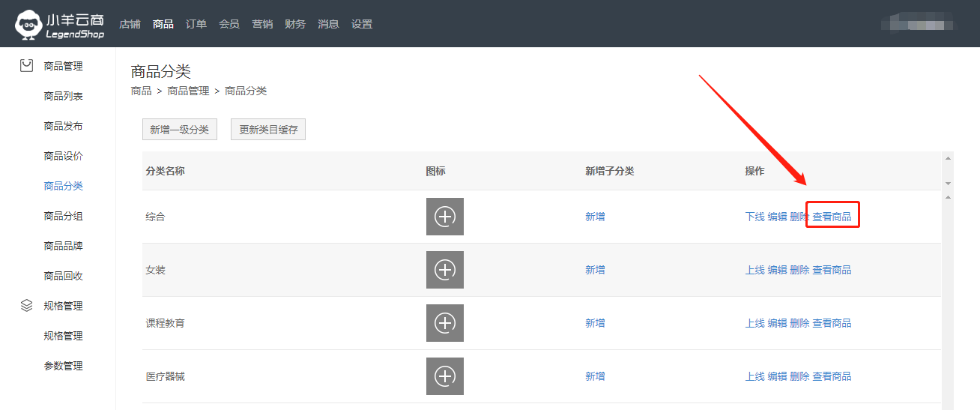Screen dimensions: 980x410
Task: Click the LegendShop sheep logo
Action: (28, 25)
